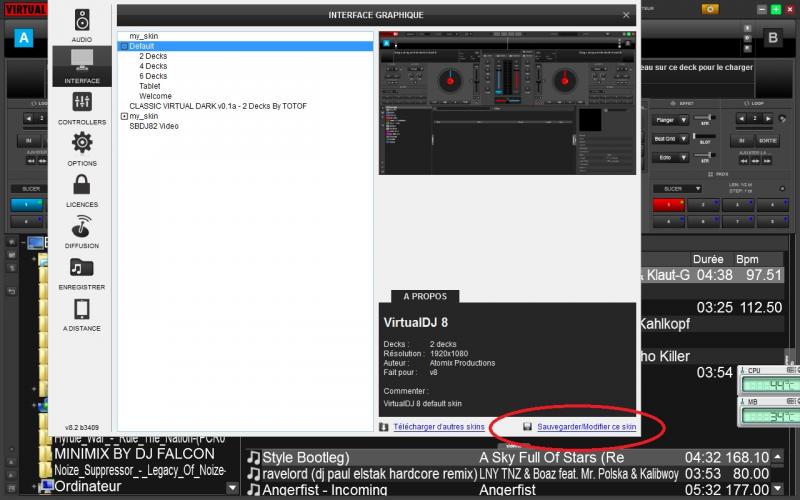Click deck B indicator in main window
The image size is (800, 500).
click(772, 38)
